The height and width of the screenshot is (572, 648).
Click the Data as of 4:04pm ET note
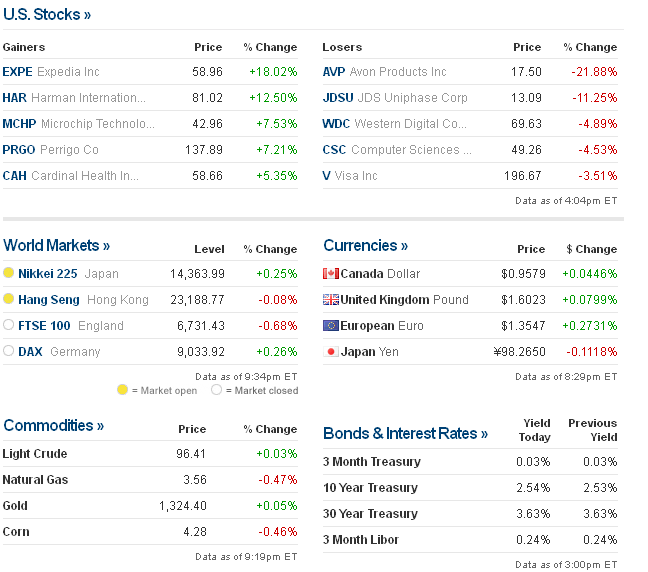click(566, 201)
